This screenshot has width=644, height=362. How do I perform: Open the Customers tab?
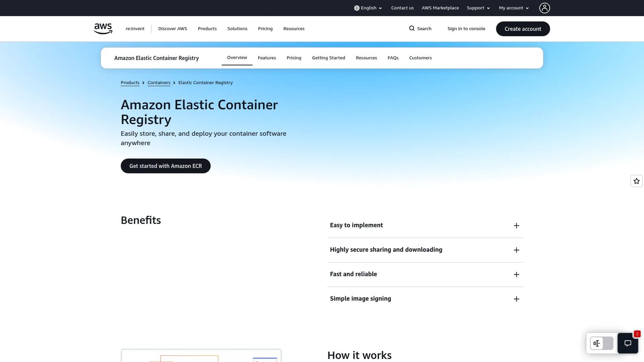420,58
